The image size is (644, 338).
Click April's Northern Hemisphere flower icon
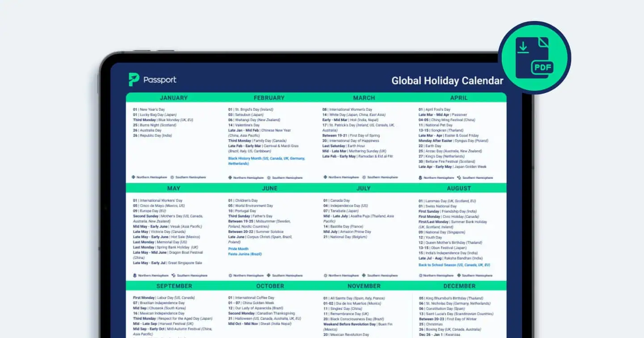420,177
